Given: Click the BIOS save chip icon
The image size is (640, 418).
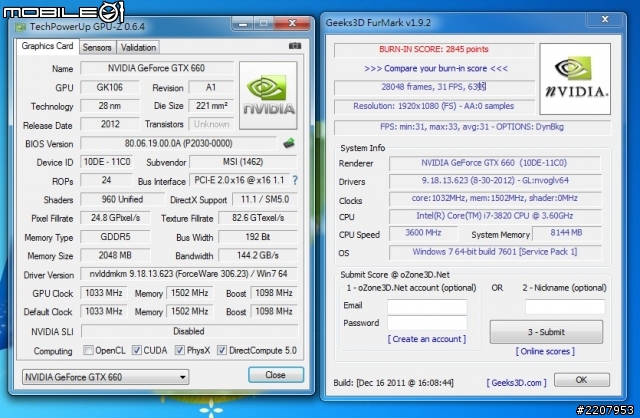Looking at the screenshot, I should coord(289,143).
